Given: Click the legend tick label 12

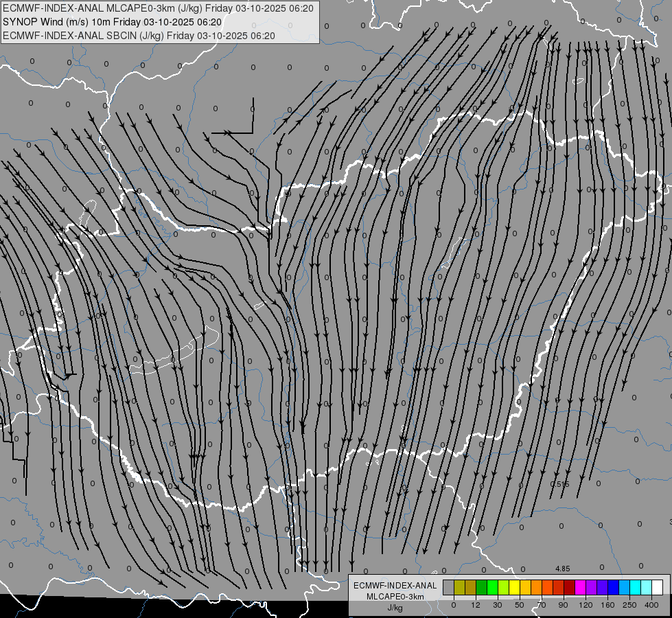Looking at the screenshot, I should 476,605.
